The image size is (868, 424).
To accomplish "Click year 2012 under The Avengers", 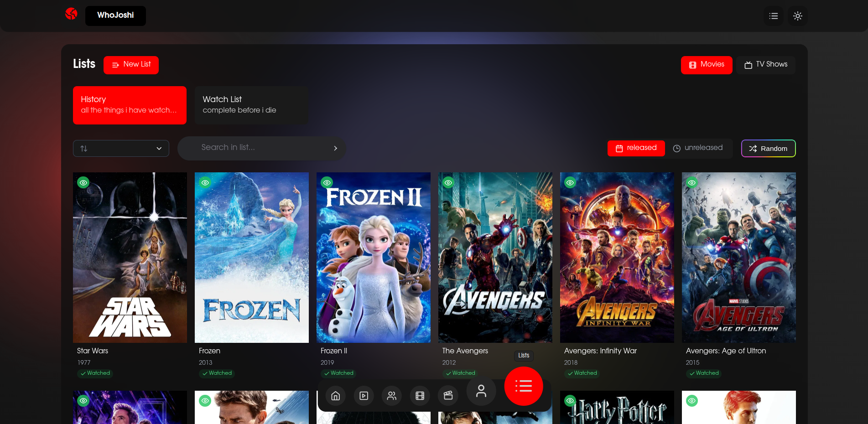I will point(449,362).
